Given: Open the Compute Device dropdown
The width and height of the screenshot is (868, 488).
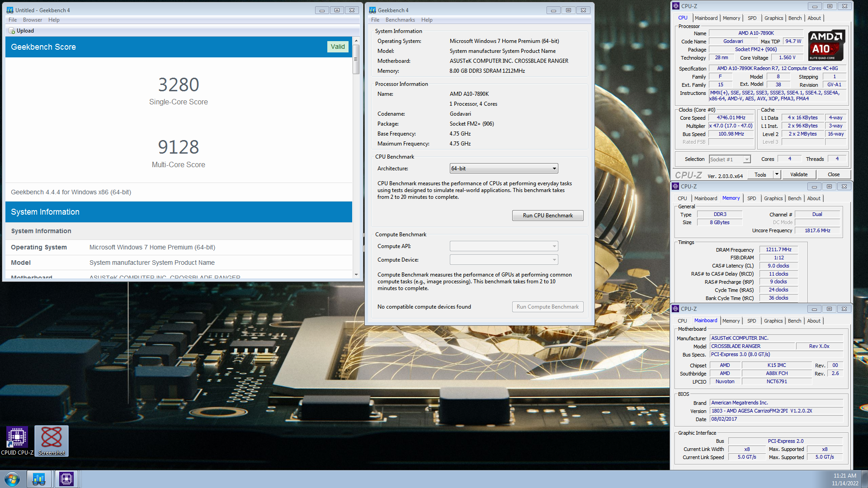Looking at the screenshot, I should [504, 260].
